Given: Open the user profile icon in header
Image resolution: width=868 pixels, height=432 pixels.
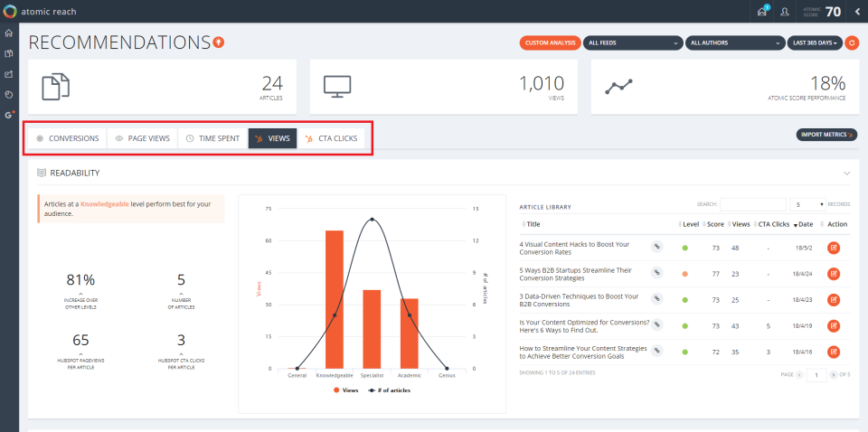Looking at the screenshot, I should (785, 12).
